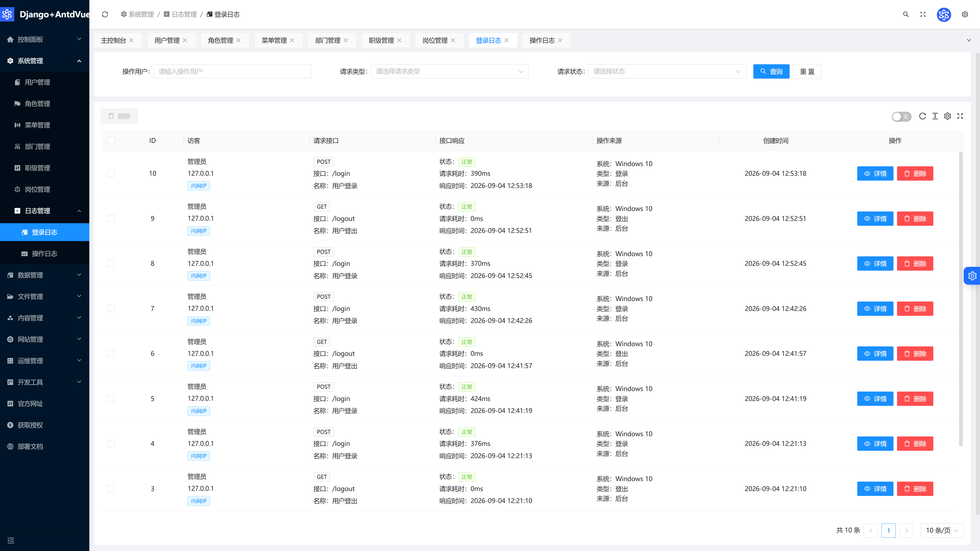Click the blue 查询 button

771,71
